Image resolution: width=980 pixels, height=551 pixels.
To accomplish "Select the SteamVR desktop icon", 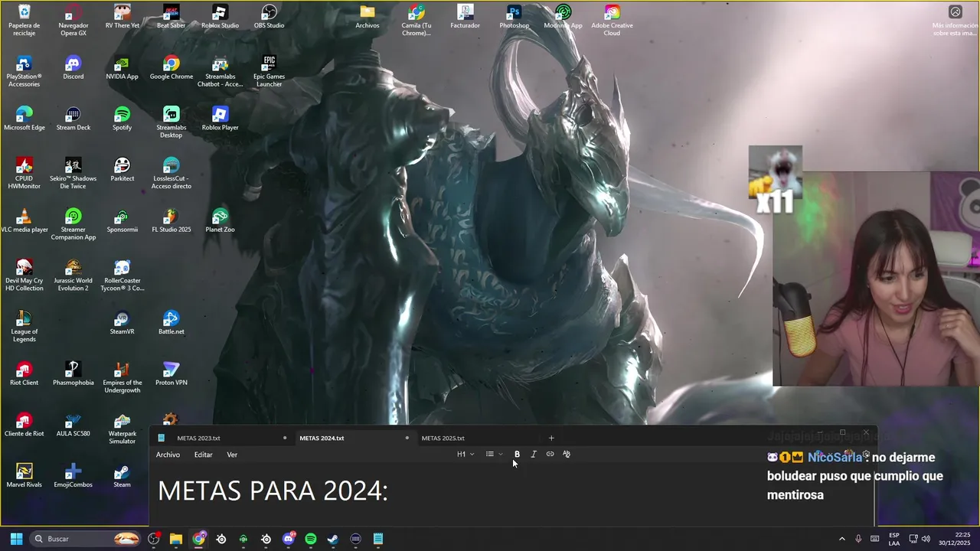I will coord(122,324).
